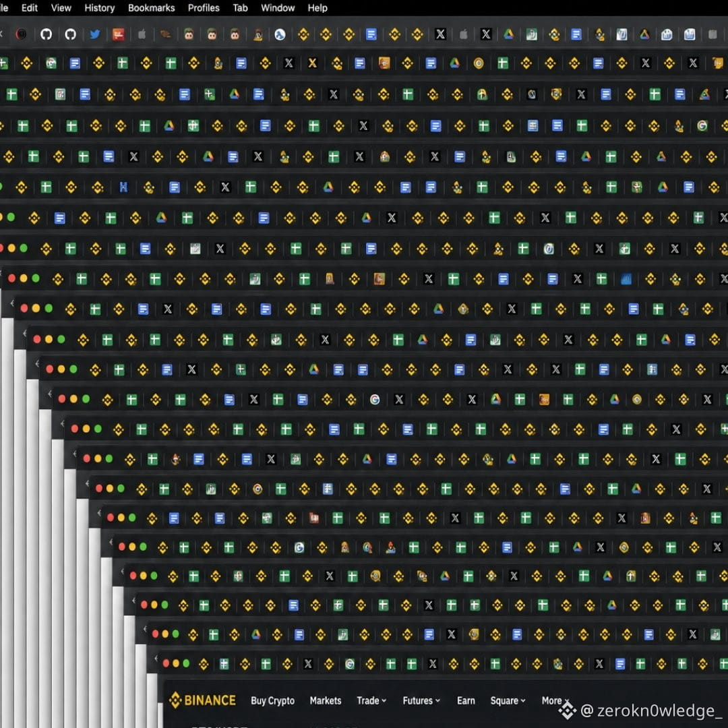This screenshot has height=728, width=728.
Task: Switch to the leftmost GitHub tab
Action: click(x=46, y=34)
